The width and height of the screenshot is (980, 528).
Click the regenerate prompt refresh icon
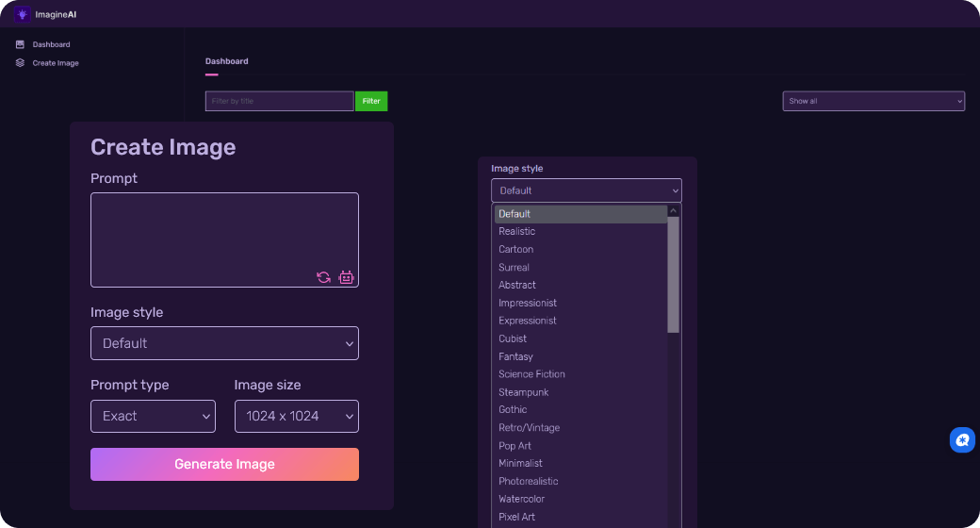323,277
